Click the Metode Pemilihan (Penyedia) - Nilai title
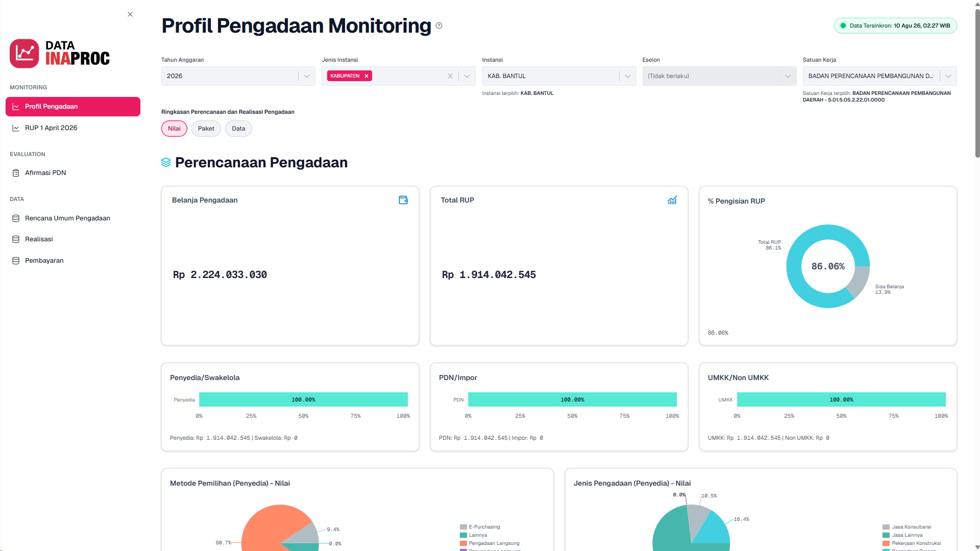The height and width of the screenshot is (551, 980). pos(230,483)
